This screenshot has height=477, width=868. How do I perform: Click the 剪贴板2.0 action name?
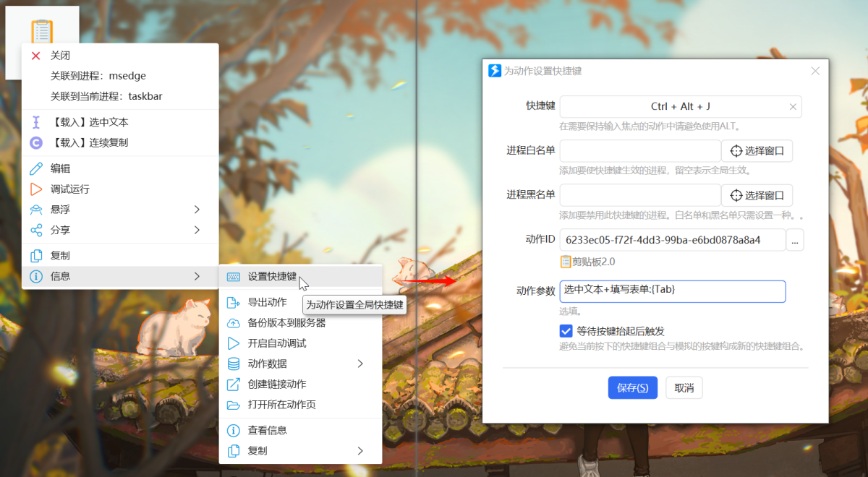click(x=594, y=262)
